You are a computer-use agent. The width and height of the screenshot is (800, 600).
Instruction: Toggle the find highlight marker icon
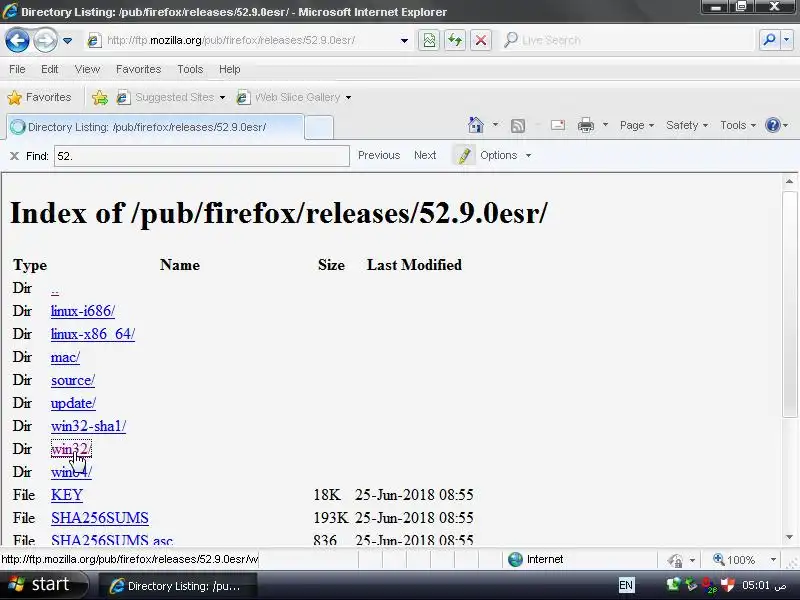[464, 155]
